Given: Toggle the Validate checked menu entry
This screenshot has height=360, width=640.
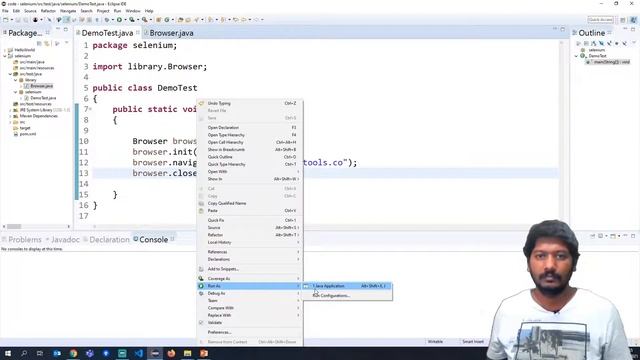Looking at the screenshot, I should (250, 323).
